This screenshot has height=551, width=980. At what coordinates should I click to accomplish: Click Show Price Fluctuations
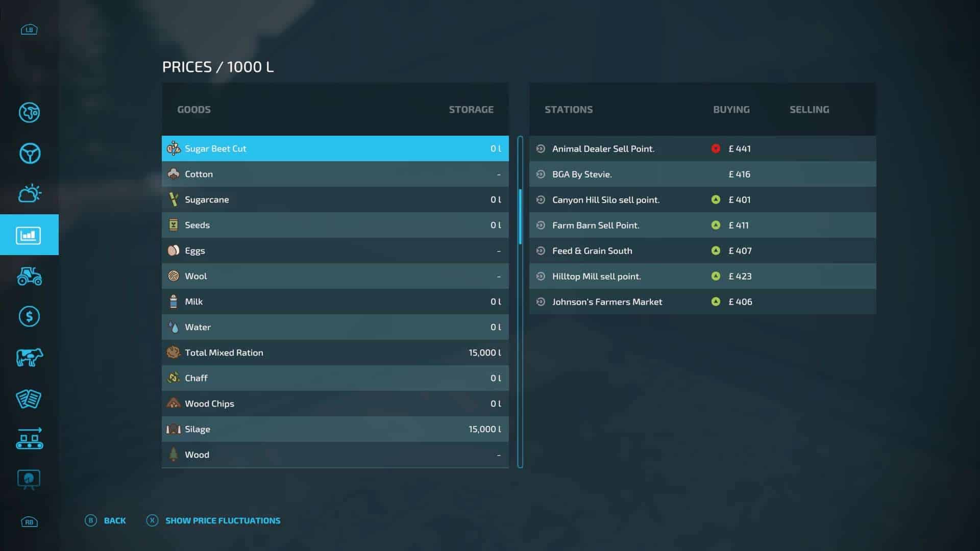(x=214, y=520)
